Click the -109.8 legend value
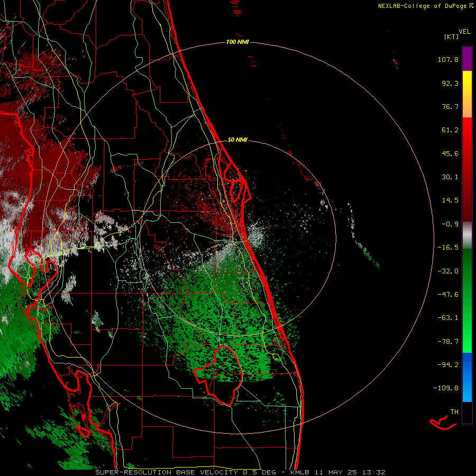 (446, 388)
